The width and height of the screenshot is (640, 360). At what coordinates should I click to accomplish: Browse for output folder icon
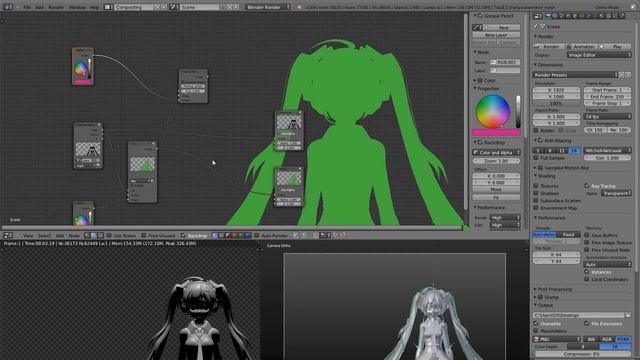click(628, 315)
